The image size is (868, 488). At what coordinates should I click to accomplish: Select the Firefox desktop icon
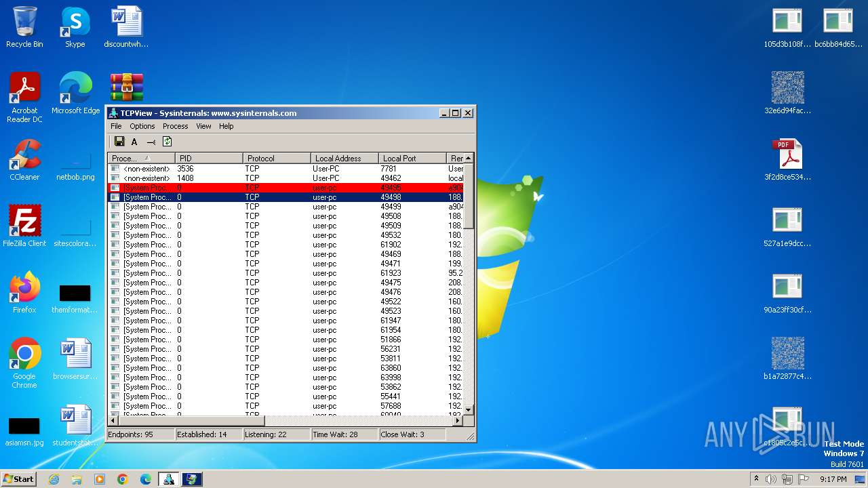pos(24,293)
